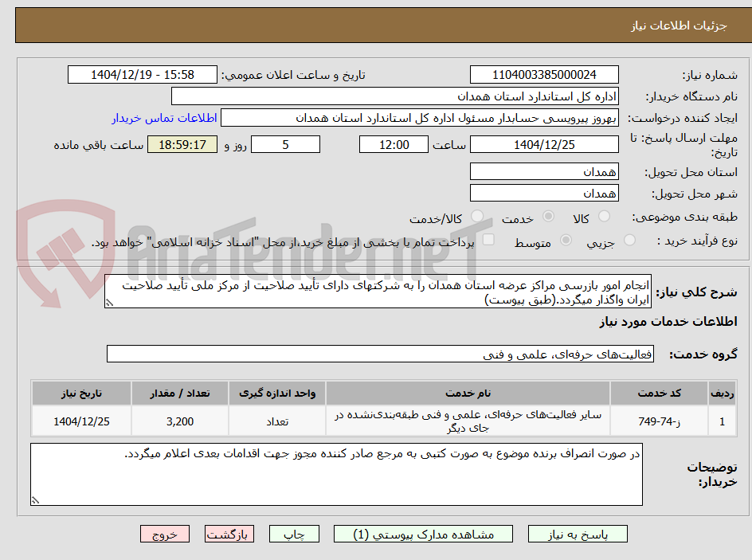Click the ایجاد کننده درخواست field
752x560 pixels.
(x=420, y=118)
